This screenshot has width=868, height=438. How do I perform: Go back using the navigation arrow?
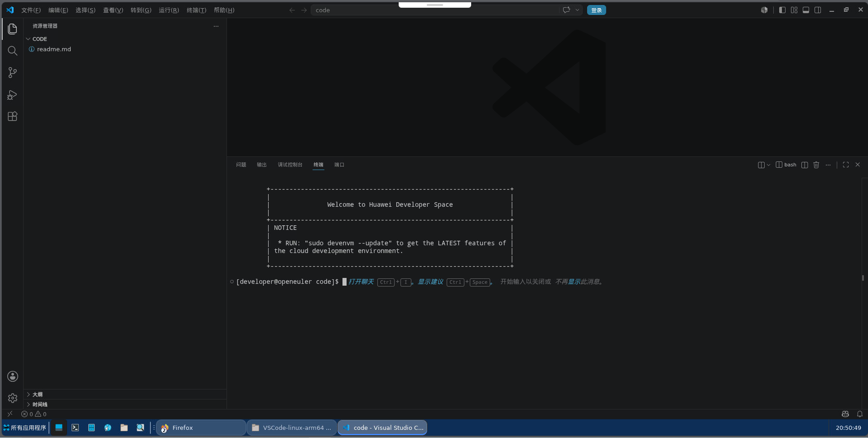tap(292, 10)
